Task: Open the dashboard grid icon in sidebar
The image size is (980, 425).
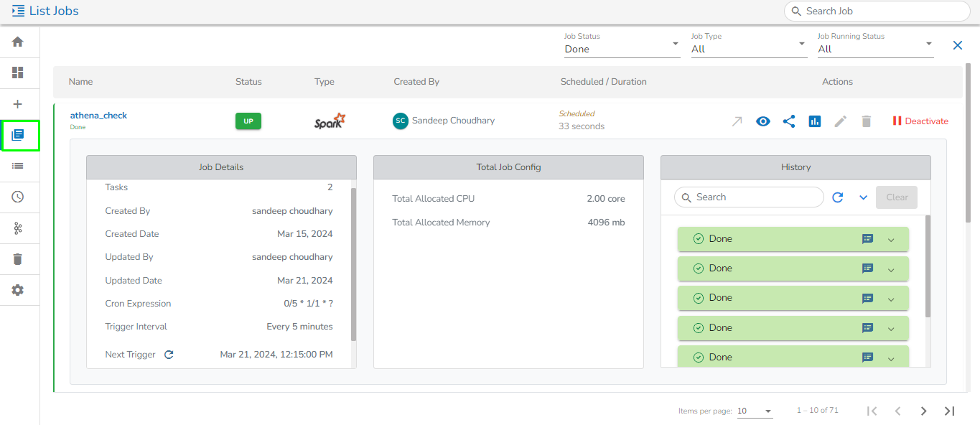Action: tap(18, 73)
